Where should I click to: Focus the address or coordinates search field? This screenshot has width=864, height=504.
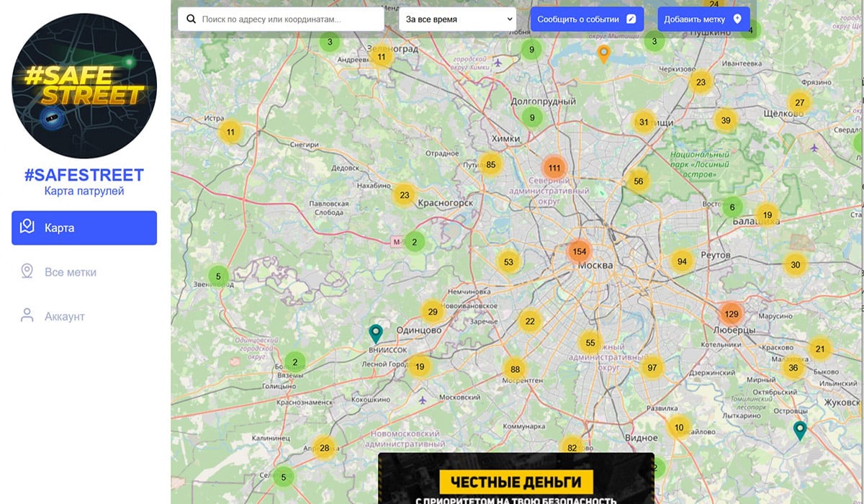pyautogui.click(x=288, y=19)
